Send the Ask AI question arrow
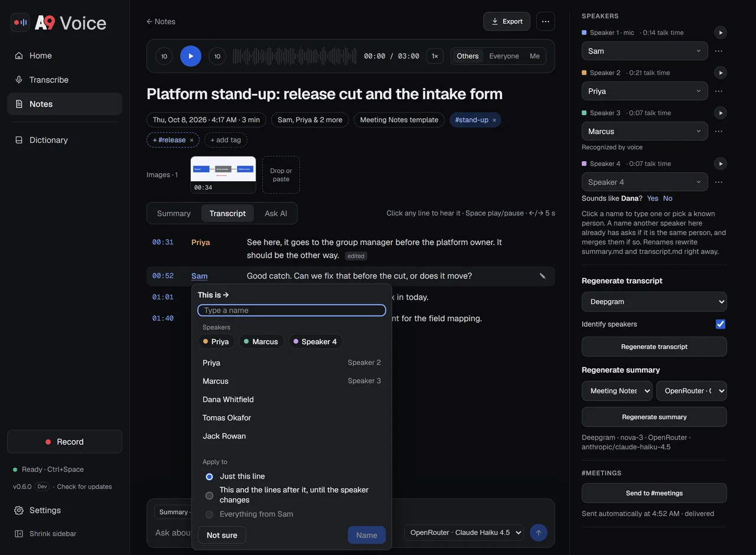 click(538, 533)
